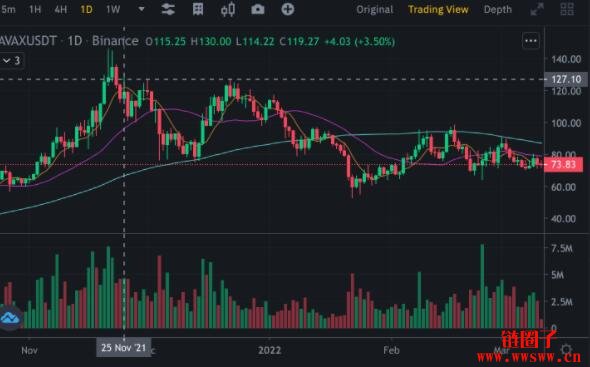The width and height of the screenshot is (590, 367).
Task: Open the Depth chart tab
Action: 497,10
